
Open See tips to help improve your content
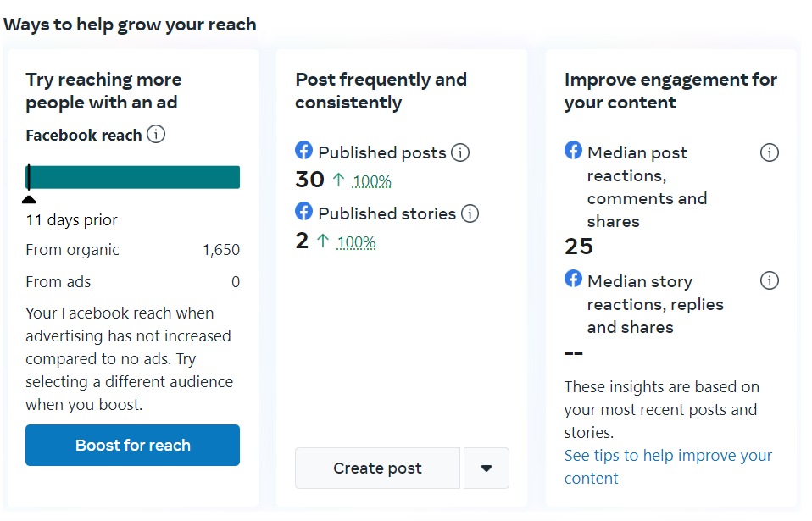tap(668, 467)
